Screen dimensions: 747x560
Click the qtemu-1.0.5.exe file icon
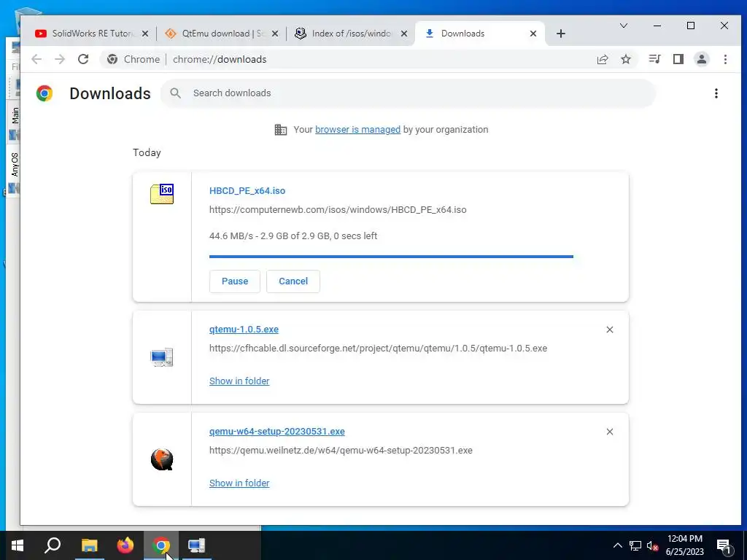tap(162, 357)
